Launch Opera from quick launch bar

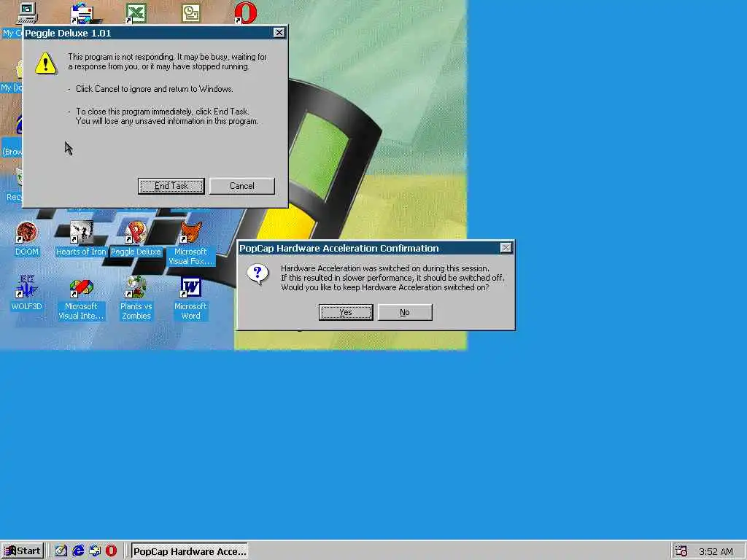pos(111,551)
